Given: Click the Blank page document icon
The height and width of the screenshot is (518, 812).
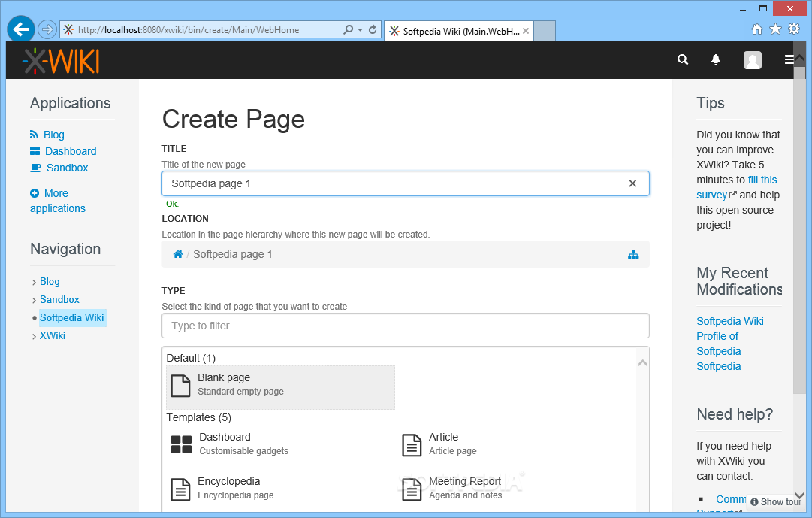Looking at the screenshot, I should (180, 386).
